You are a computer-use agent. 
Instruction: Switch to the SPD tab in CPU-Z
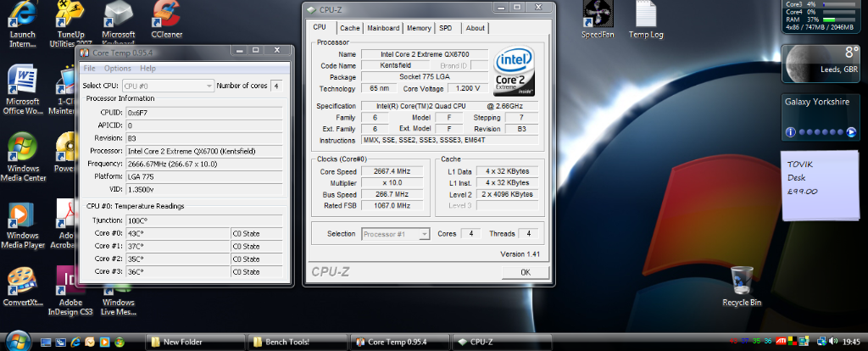point(445,28)
